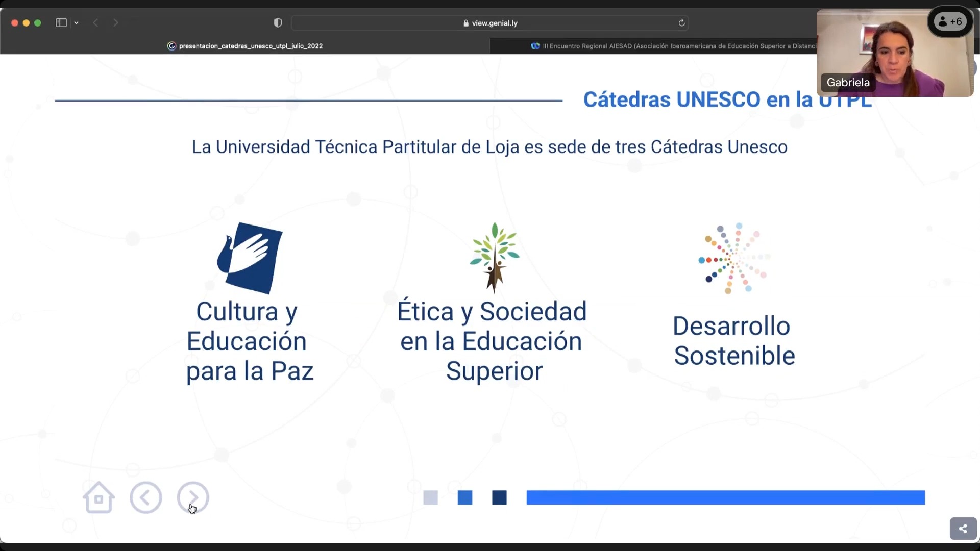Select the 'Cultura y Educación para la Paz' text
Viewport: 980px width, 551px height.
coord(249,341)
